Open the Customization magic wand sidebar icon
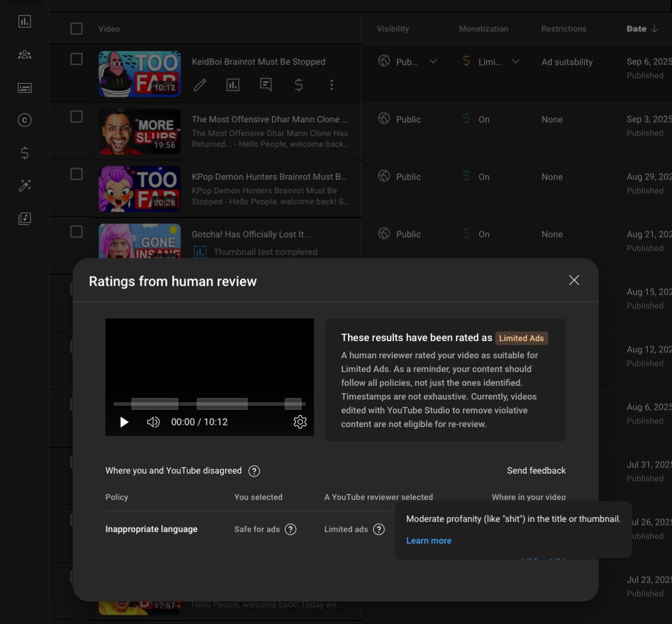Image resolution: width=672 pixels, height=624 pixels. pos(25,185)
